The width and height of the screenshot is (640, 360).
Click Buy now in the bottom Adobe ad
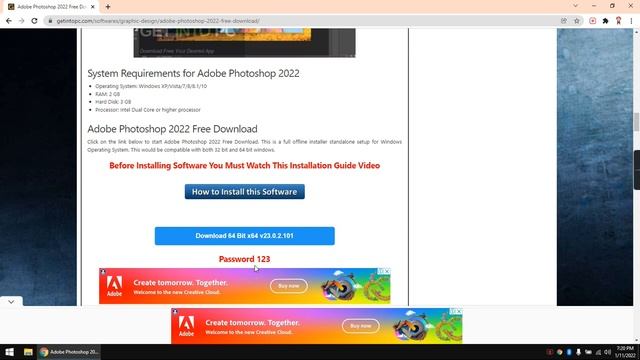click(360, 326)
